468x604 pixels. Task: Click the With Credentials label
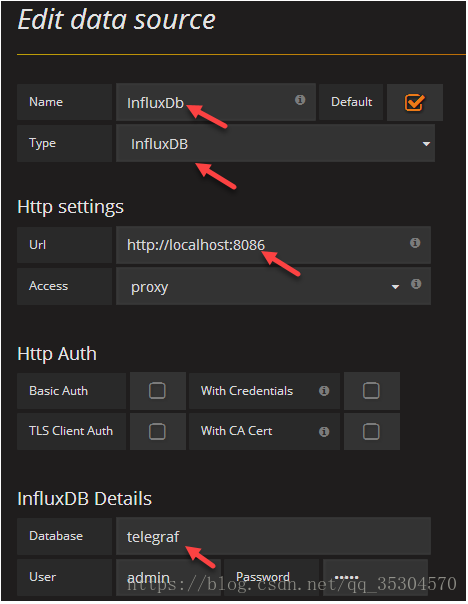(247, 391)
